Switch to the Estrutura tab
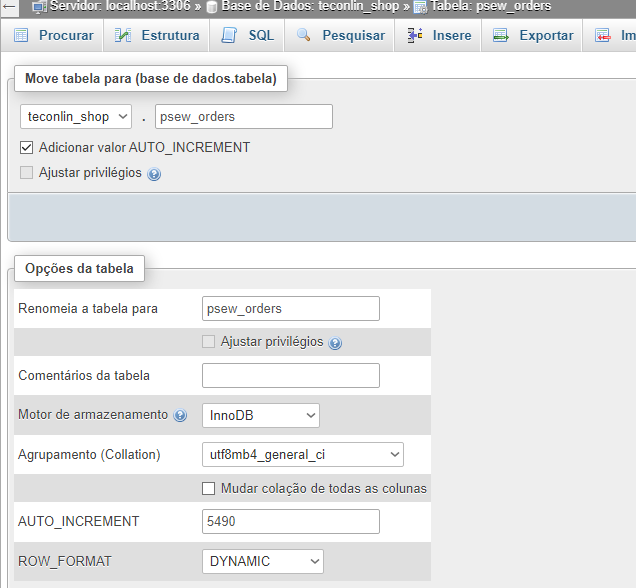The image size is (636, 588). click(156, 36)
